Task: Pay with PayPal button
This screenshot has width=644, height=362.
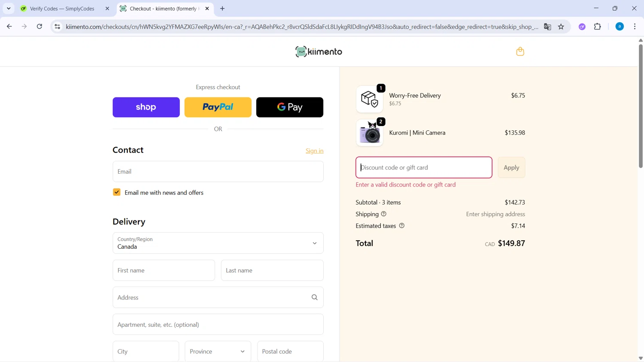Action: [x=218, y=107]
